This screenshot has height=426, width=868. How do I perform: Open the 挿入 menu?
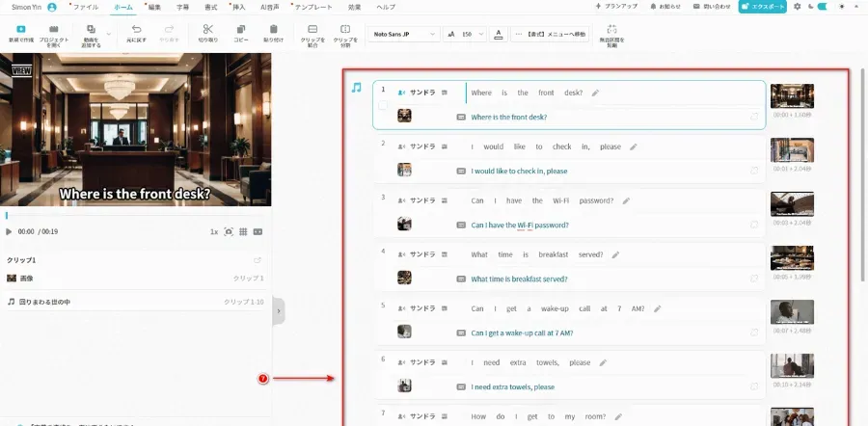239,7
